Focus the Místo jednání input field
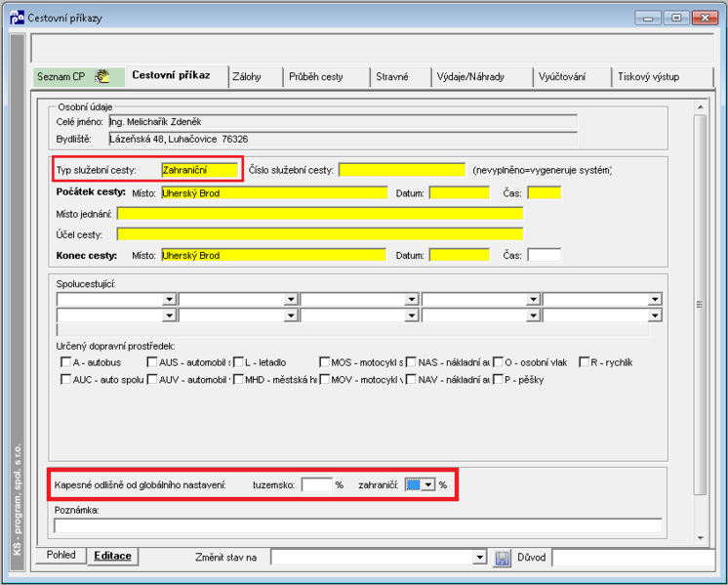The width and height of the screenshot is (728, 585). pyautogui.click(x=320, y=214)
